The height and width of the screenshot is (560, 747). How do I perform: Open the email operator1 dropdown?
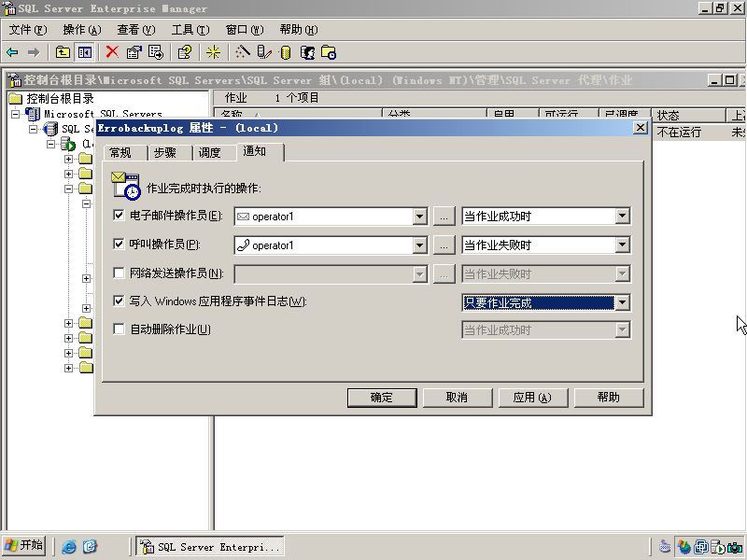coord(419,217)
